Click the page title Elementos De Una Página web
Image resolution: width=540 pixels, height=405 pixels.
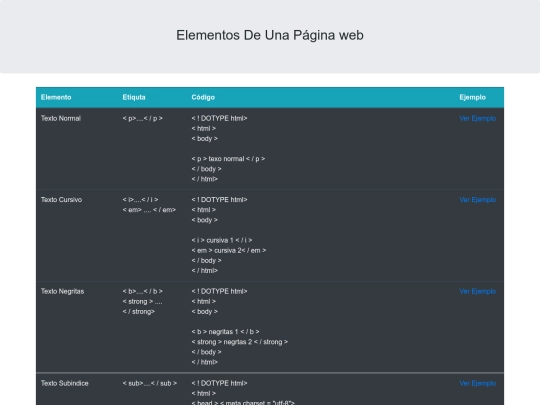tap(270, 35)
